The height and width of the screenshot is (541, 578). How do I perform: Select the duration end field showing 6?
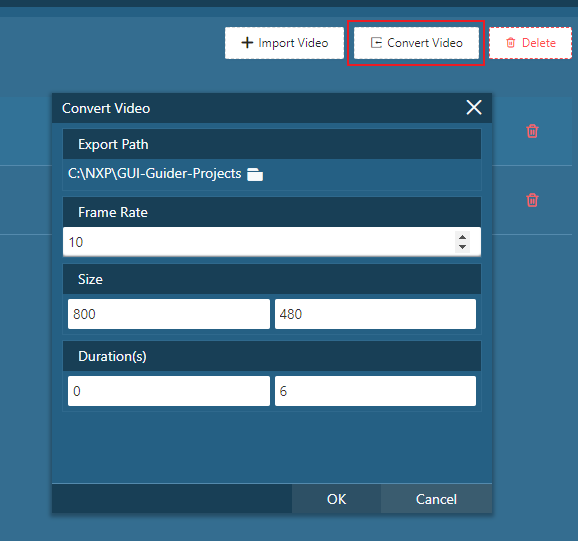pos(375,391)
